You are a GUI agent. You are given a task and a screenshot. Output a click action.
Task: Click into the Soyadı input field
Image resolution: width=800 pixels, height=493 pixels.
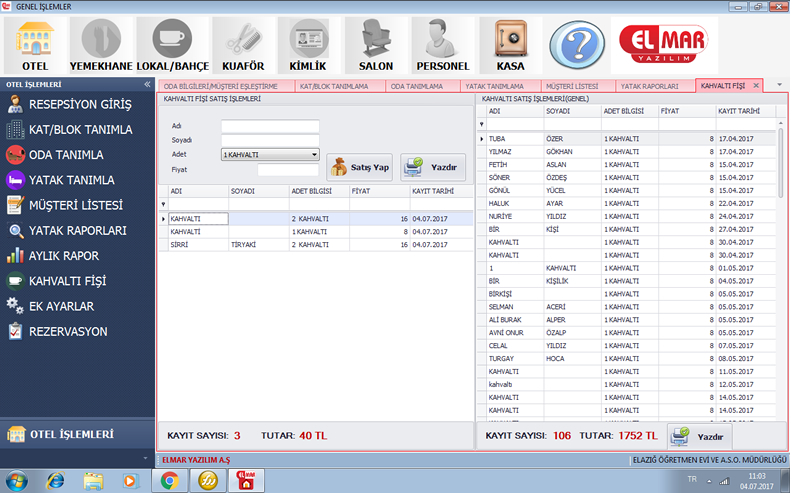(269, 140)
